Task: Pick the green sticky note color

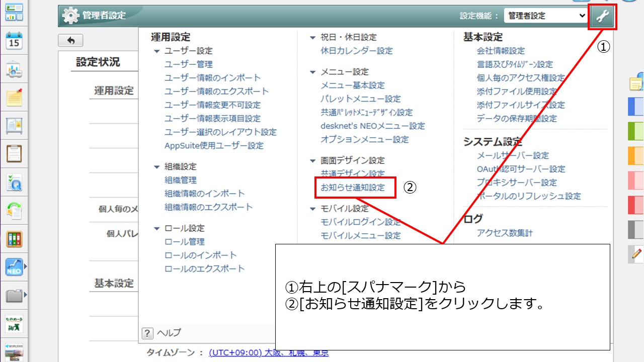Action: 636,131
